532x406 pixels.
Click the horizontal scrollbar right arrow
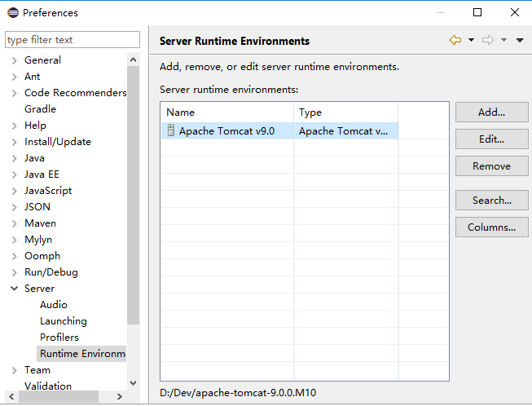[120, 396]
